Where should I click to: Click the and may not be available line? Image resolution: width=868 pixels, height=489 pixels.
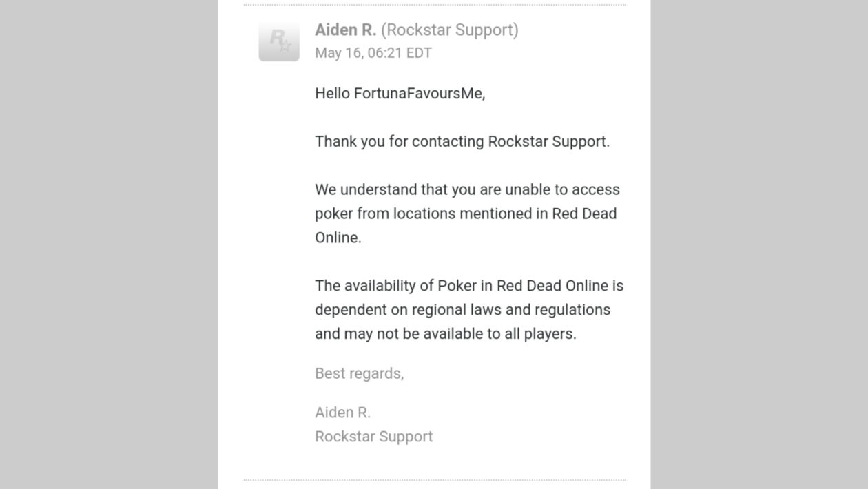click(445, 334)
